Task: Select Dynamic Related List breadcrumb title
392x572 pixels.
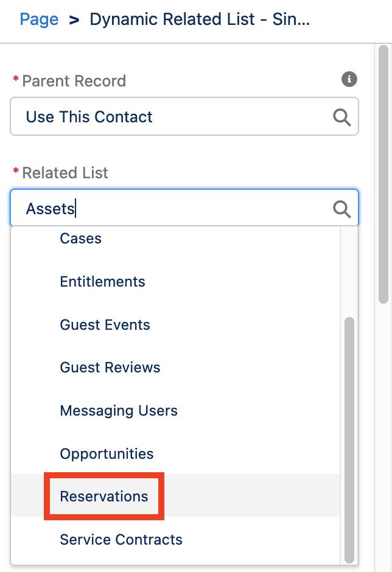Action: coord(200,19)
